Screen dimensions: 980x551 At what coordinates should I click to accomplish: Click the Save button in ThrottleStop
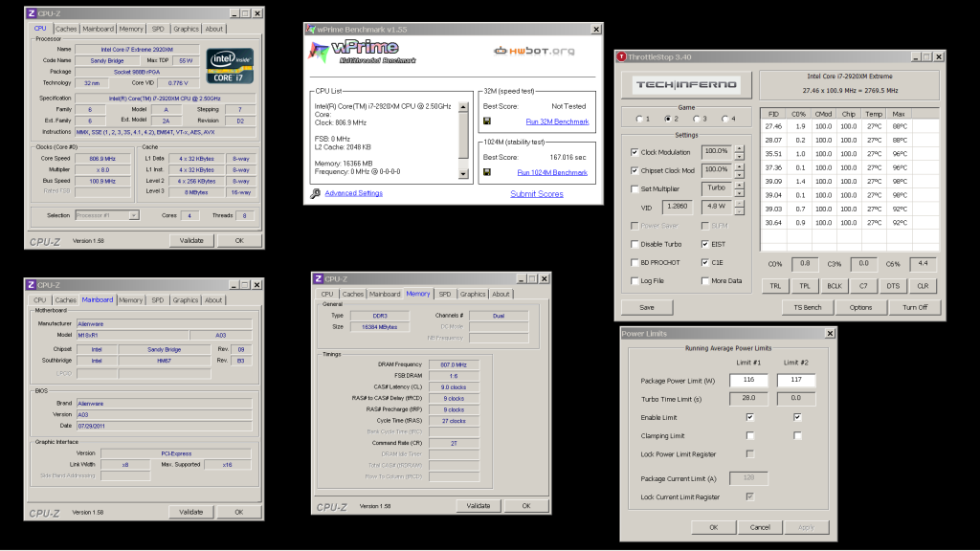pyautogui.click(x=647, y=307)
